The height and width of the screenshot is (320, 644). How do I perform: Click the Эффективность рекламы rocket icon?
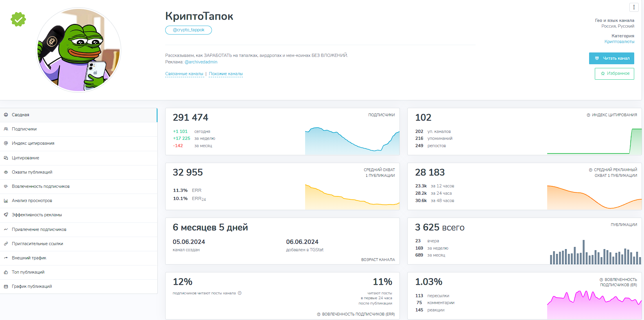[x=6, y=215]
